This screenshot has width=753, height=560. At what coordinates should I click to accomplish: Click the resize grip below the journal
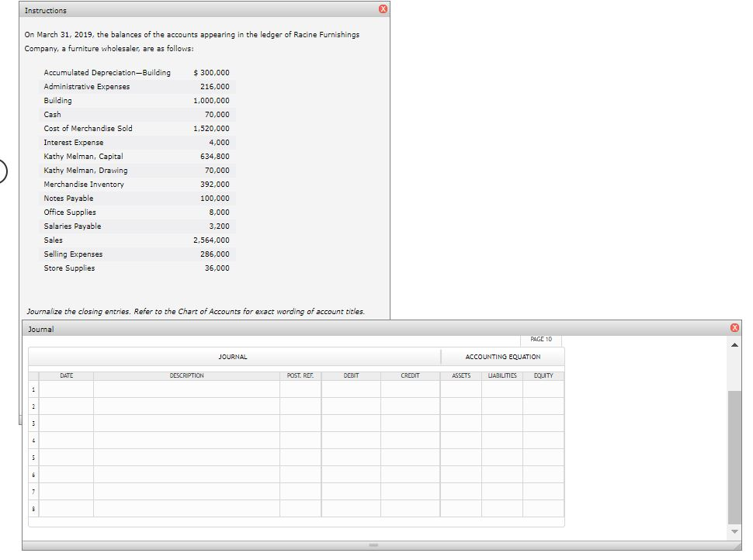373,545
